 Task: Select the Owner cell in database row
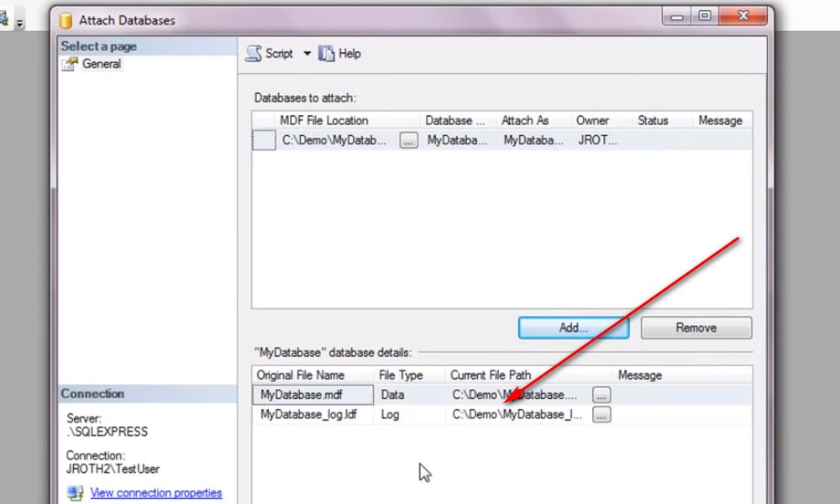597,141
